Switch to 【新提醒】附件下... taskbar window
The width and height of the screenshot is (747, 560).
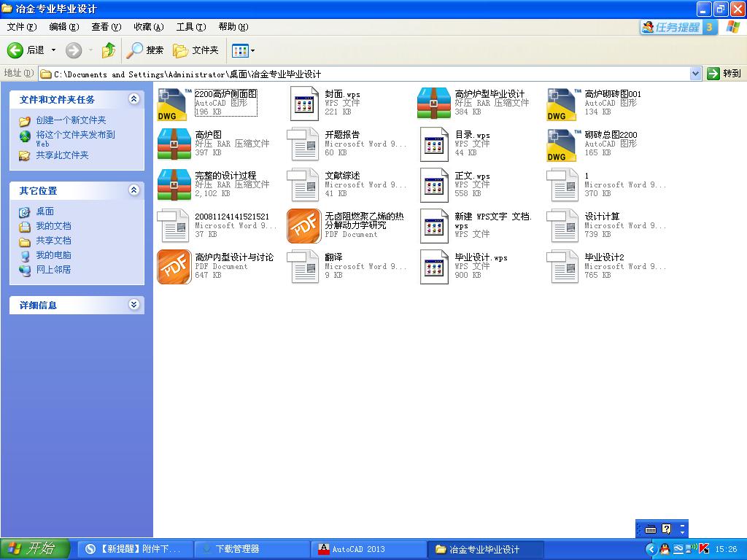click(135, 549)
